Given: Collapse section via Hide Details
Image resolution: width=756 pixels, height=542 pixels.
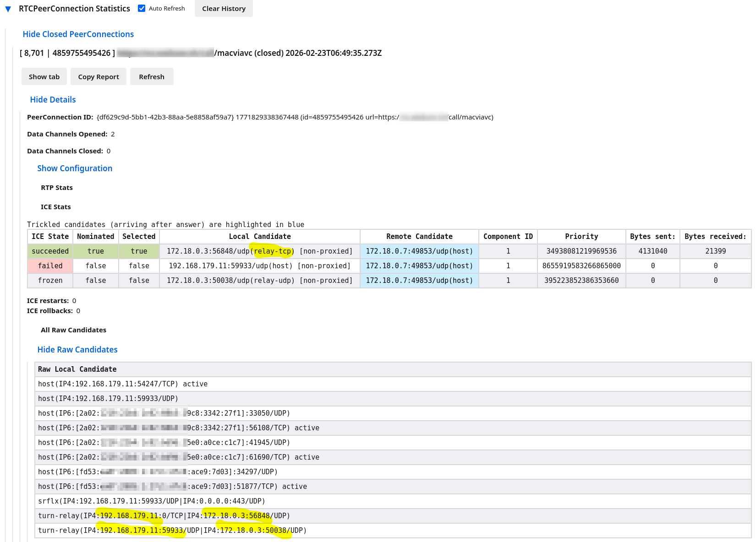Looking at the screenshot, I should pyautogui.click(x=53, y=100).
